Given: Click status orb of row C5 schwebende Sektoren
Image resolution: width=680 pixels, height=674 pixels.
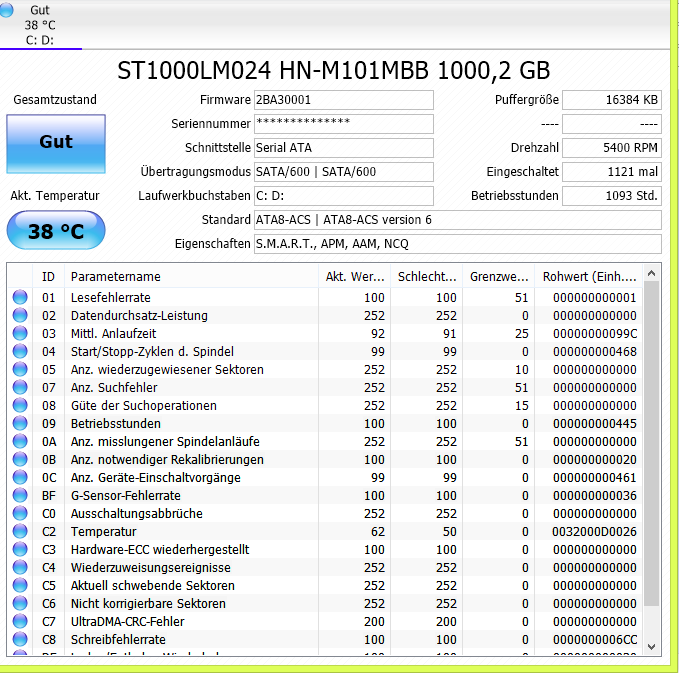Looking at the screenshot, I should 20,585.
